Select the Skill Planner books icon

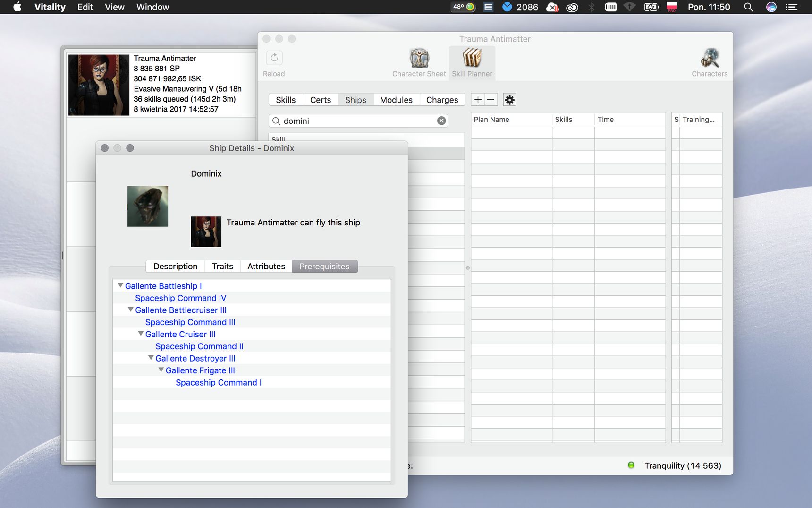(x=472, y=58)
